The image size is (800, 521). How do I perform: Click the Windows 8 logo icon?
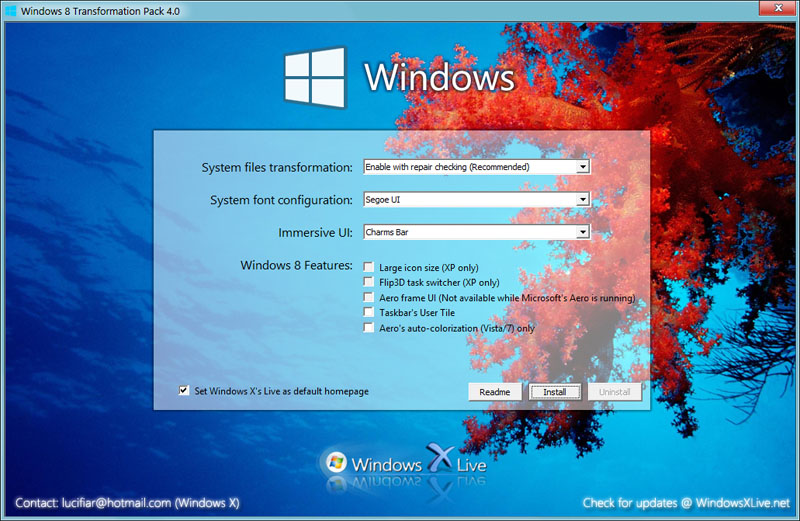point(315,77)
